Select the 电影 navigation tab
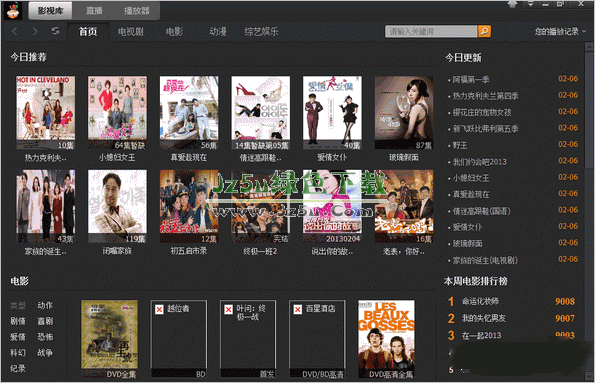595x383 pixels. pyautogui.click(x=174, y=32)
